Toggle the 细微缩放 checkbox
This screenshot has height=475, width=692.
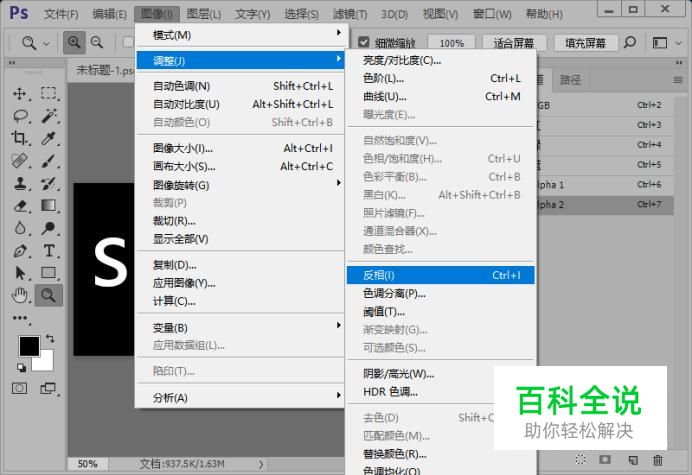point(364,42)
